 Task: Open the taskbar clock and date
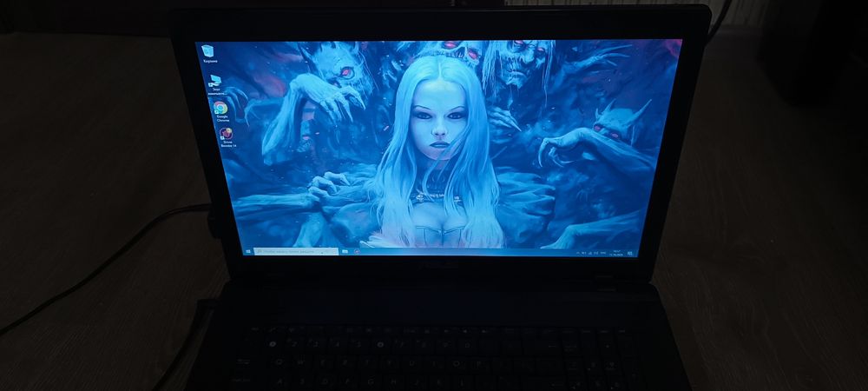(x=616, y=253)
